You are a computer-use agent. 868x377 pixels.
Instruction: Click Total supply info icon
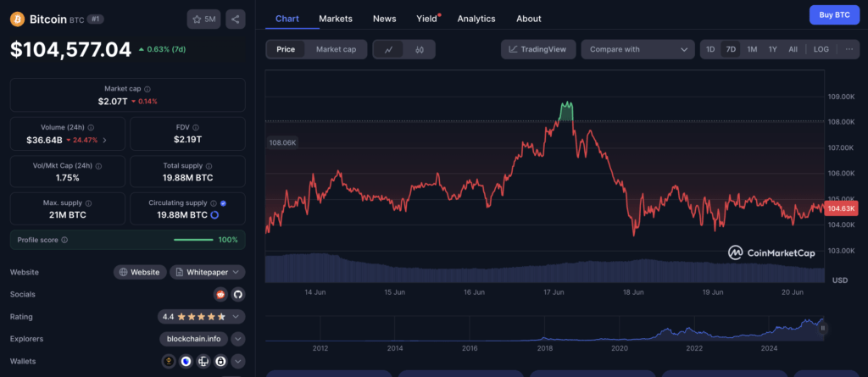pos(209,165)
